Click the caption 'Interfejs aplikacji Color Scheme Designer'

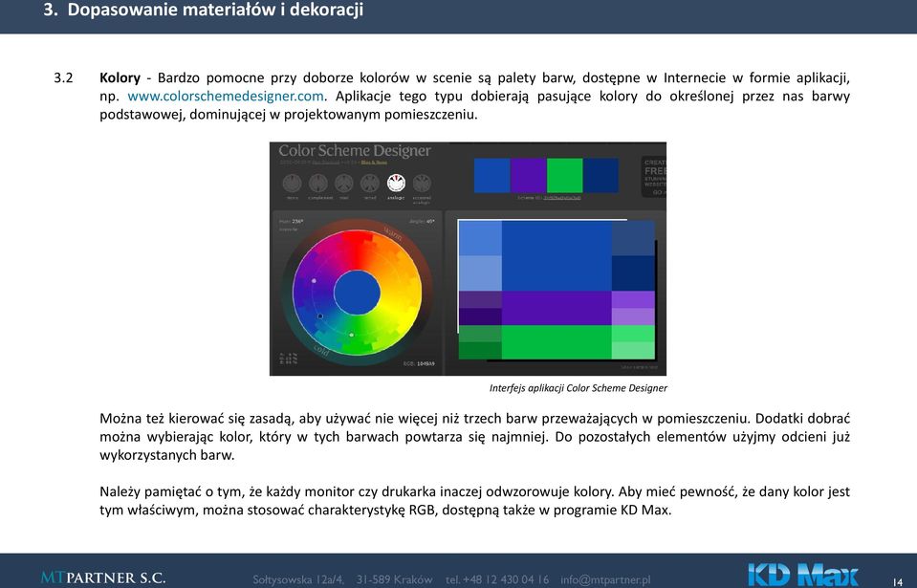(578, 388)
